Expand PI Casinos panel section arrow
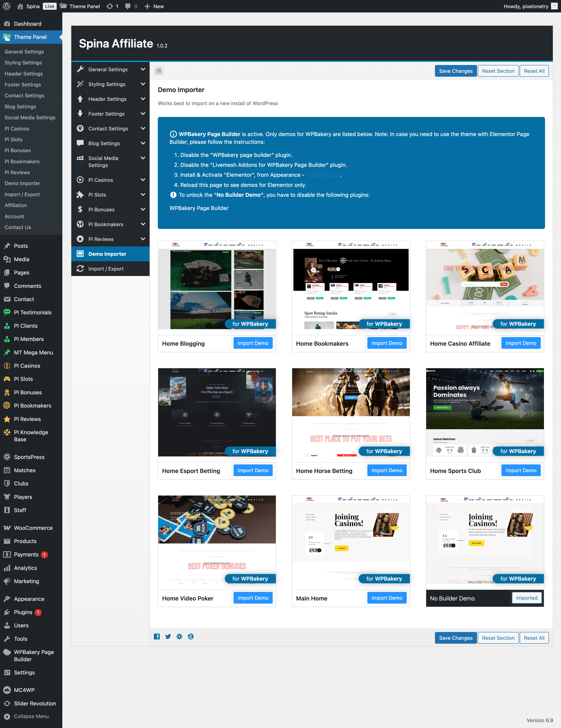 [143, 180]
